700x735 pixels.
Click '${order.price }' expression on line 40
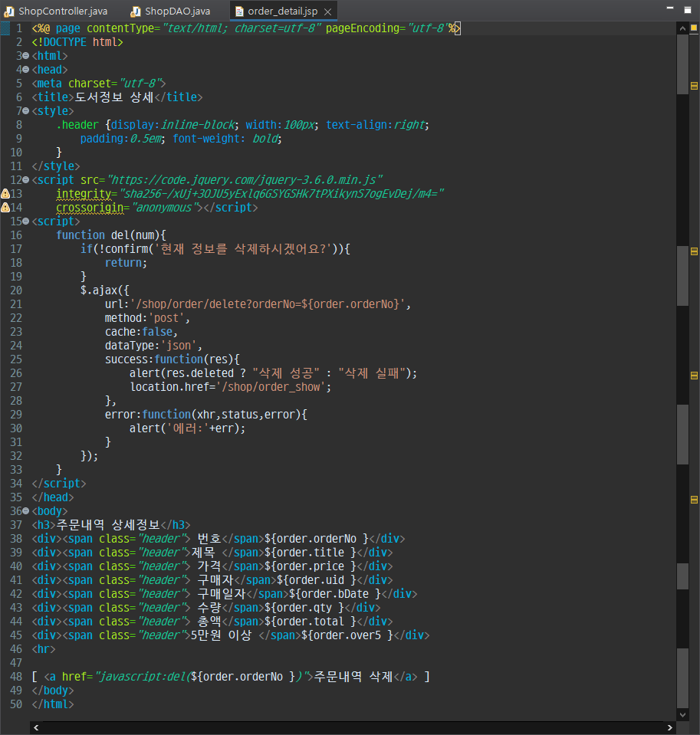[311, 566]
